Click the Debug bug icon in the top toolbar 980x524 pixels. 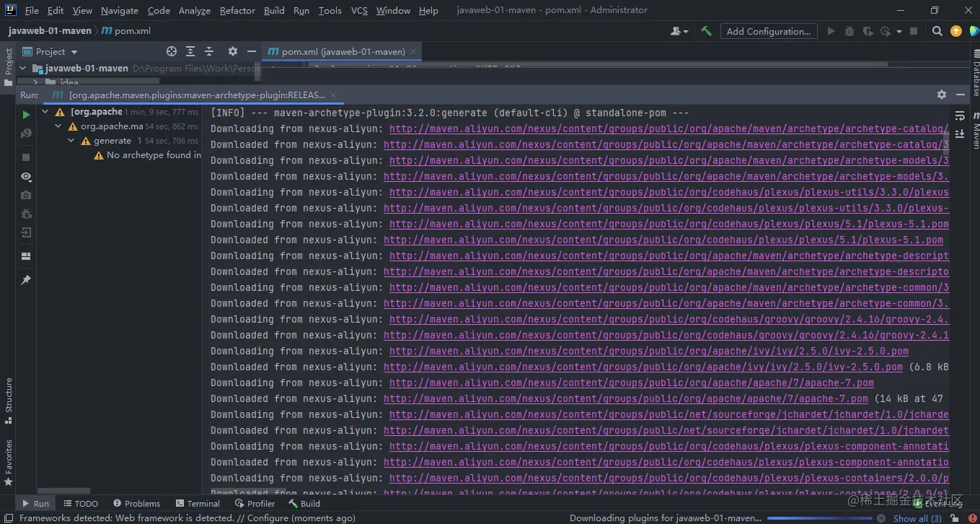[849, 31]
